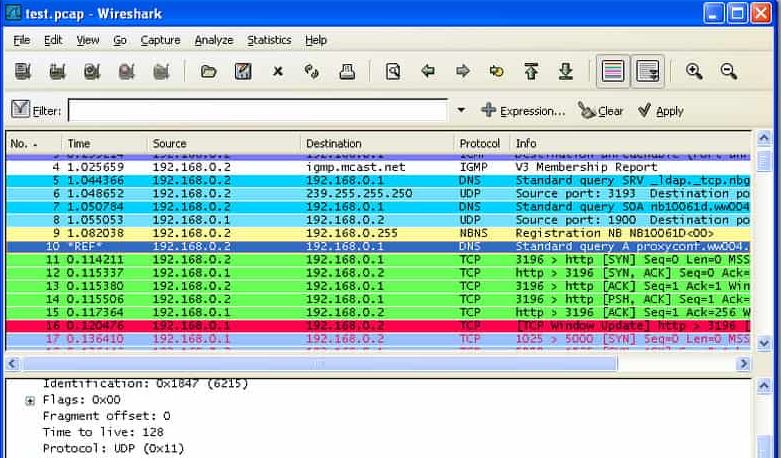Expand the Flags: 0x00 tree node
This screenshot has width=781, height=458.
[x=30, y=401]
